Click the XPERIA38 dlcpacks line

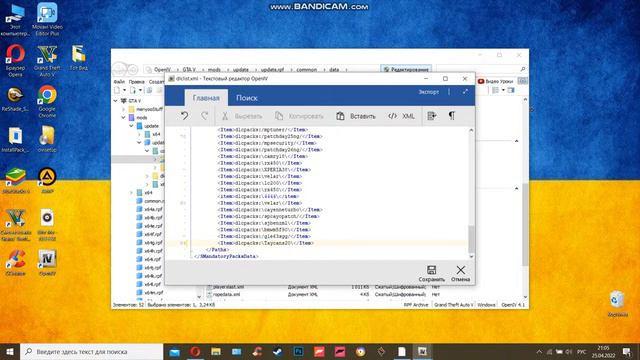coord(264,169)
